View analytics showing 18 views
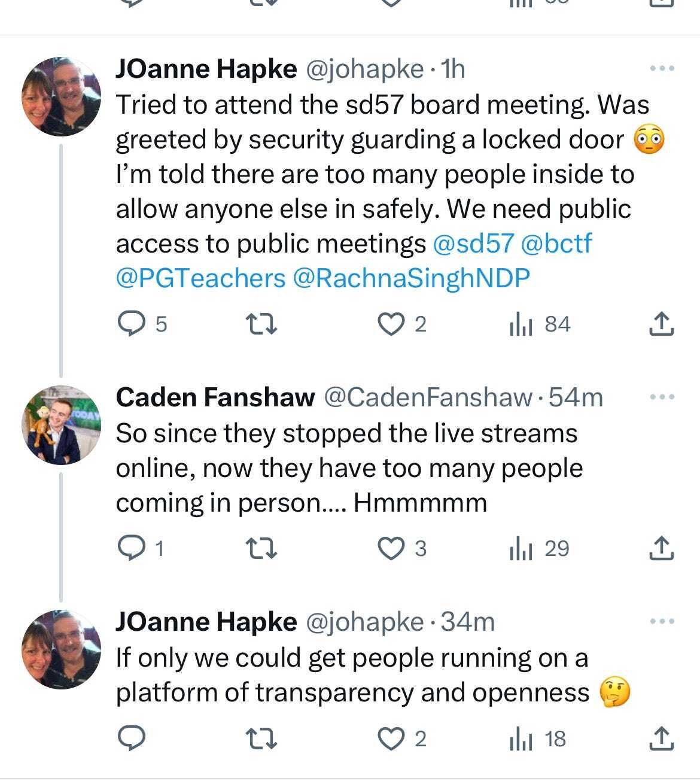Viewport: 700px width, 781px height. 537,739
